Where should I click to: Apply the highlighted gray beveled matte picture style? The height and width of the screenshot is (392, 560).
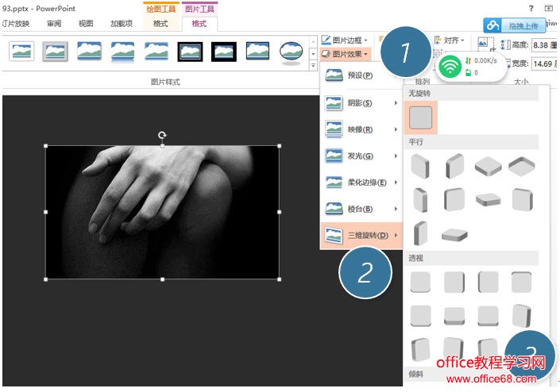(55, 52)
